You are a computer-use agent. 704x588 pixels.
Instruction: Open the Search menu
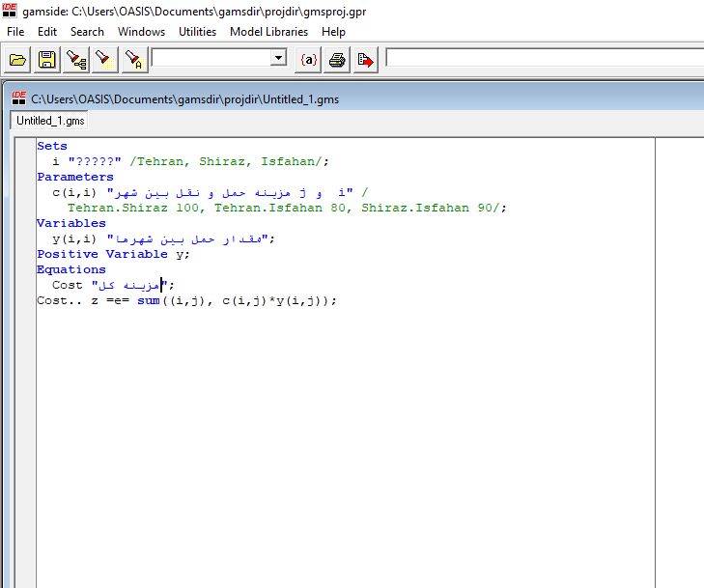coord(87,32)
